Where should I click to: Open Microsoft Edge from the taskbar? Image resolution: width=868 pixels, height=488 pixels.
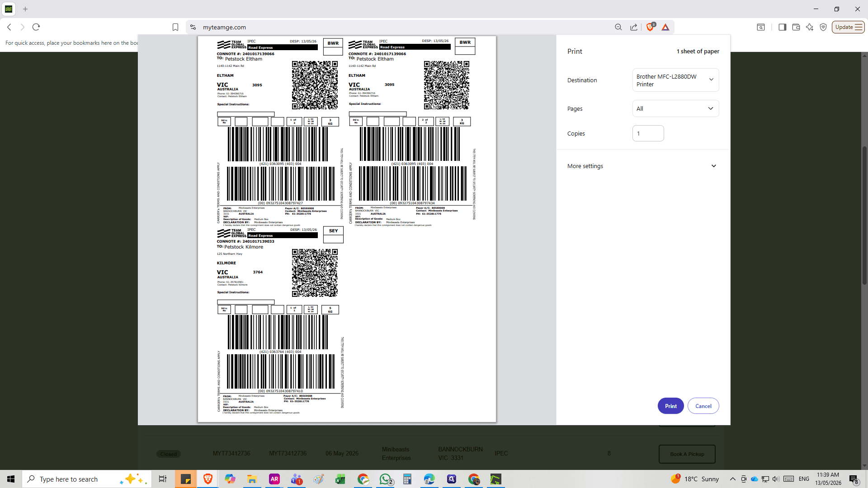click(429, 479)
